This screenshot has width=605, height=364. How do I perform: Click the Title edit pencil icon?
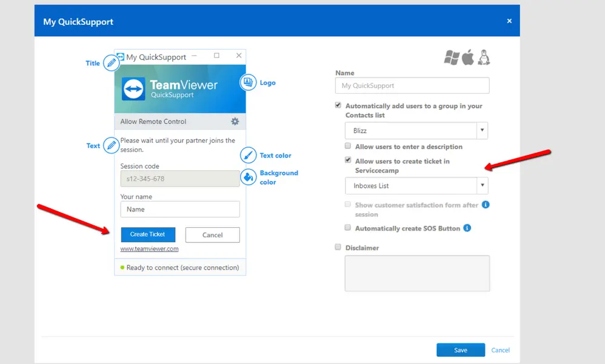(x=111, y=63)
